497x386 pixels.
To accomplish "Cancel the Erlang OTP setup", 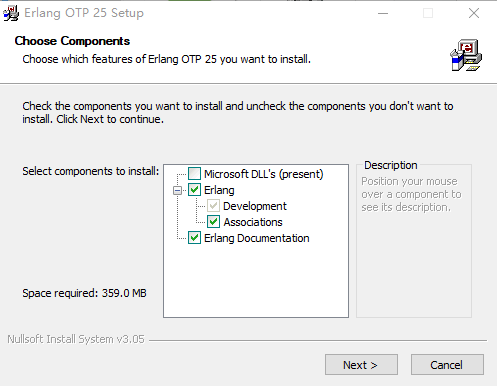I will (447, 365).
